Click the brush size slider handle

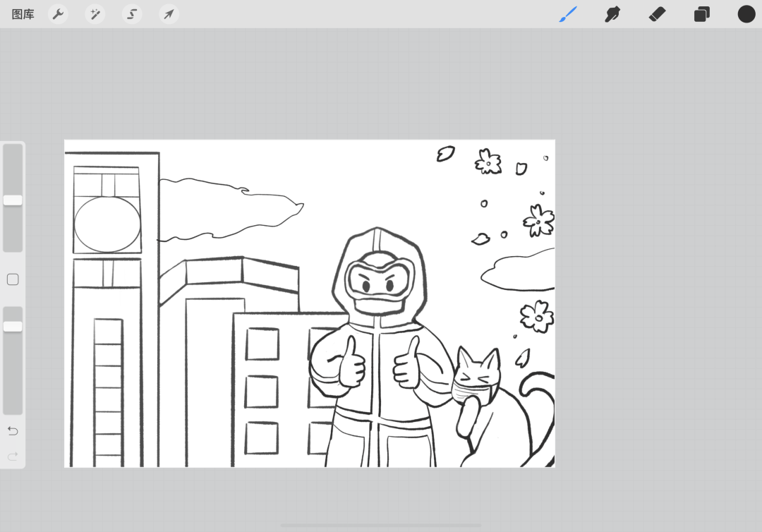coord(13,200)
